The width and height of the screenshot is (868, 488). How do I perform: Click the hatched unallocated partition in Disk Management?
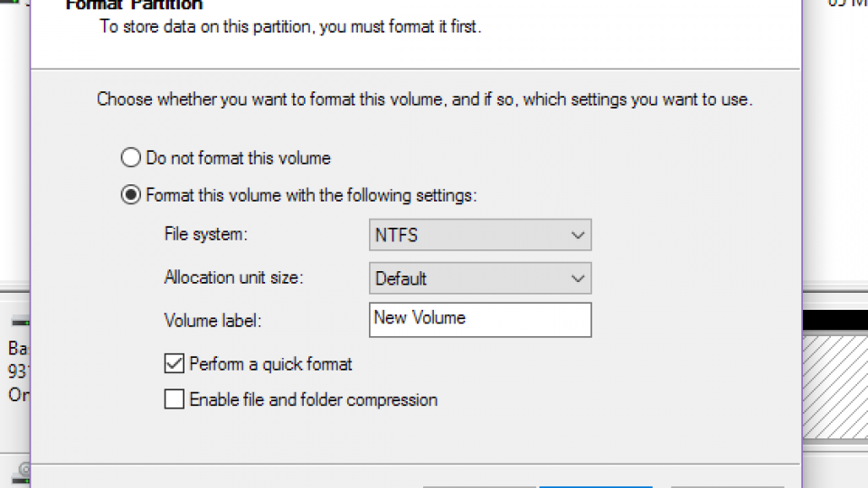click(x=835, y=386)
